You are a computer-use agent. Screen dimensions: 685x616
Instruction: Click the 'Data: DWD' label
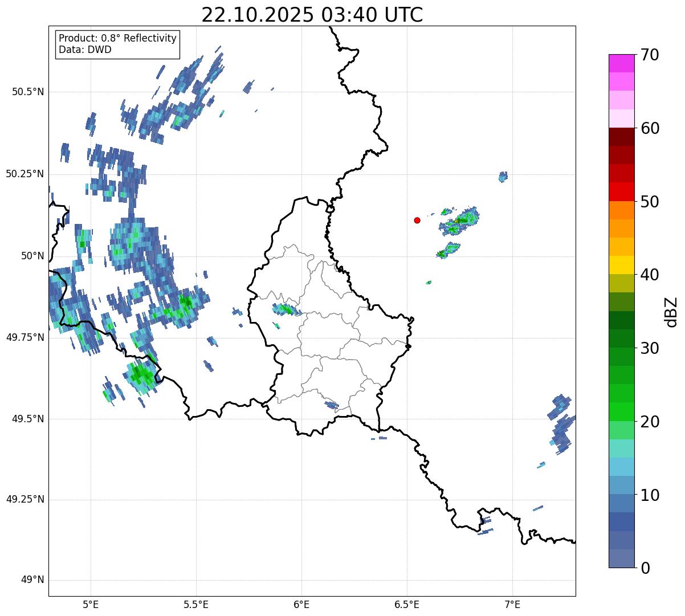(85, 50)
